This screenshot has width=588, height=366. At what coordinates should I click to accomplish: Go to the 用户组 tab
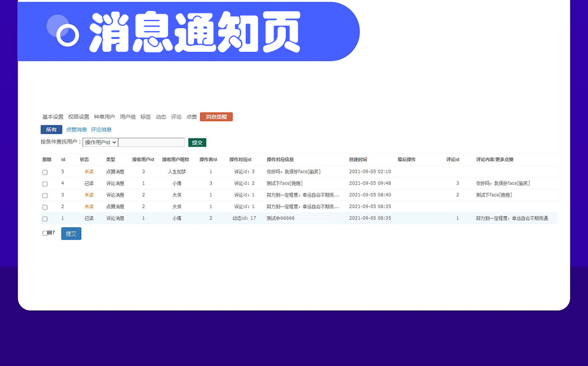[128, 117]
